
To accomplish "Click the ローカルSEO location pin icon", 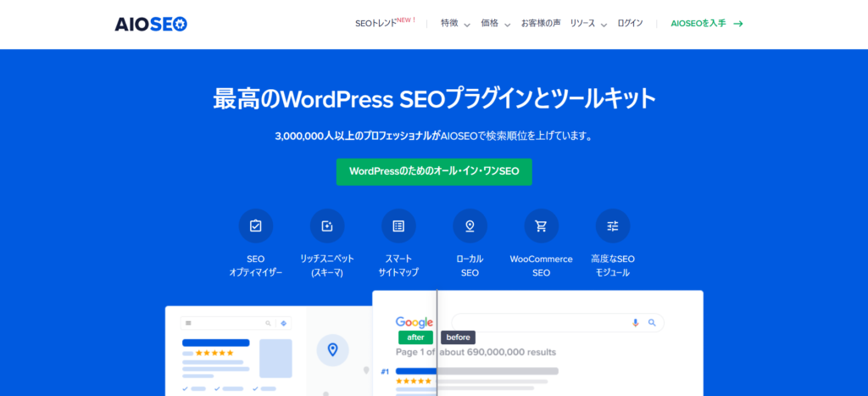I will (470, 226).
